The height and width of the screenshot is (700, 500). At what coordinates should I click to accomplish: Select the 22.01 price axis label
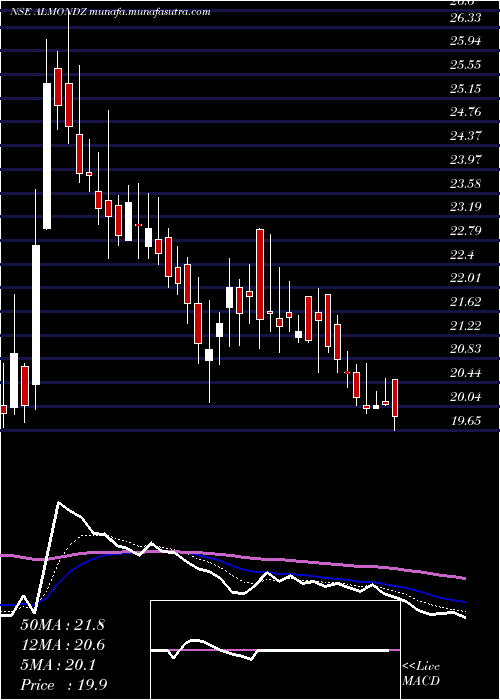click(465, 278)
